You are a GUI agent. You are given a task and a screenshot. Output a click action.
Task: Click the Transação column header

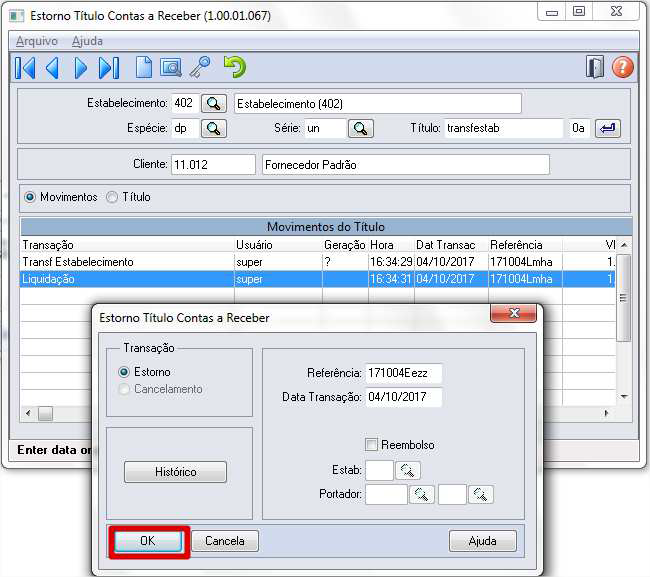[x=127, y=245]
